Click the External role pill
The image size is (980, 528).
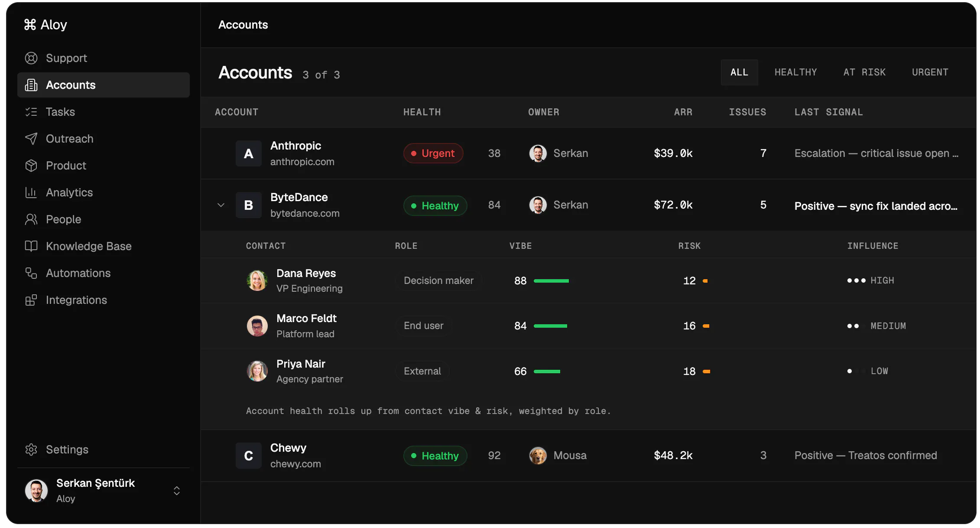pos(422,371)
